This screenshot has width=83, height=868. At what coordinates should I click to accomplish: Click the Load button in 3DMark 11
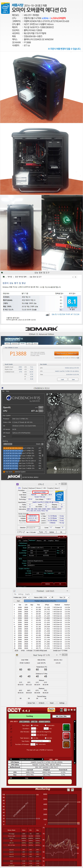pos(62,379)
